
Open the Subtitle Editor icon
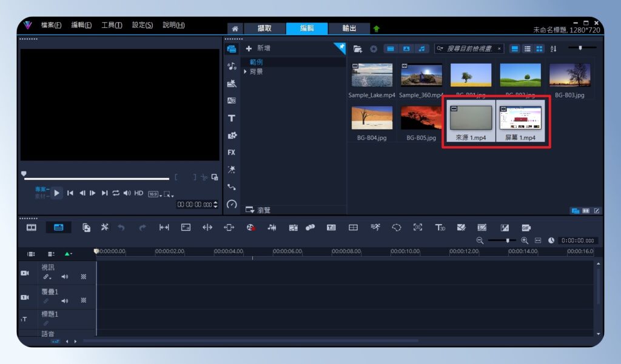click(331, 227)
